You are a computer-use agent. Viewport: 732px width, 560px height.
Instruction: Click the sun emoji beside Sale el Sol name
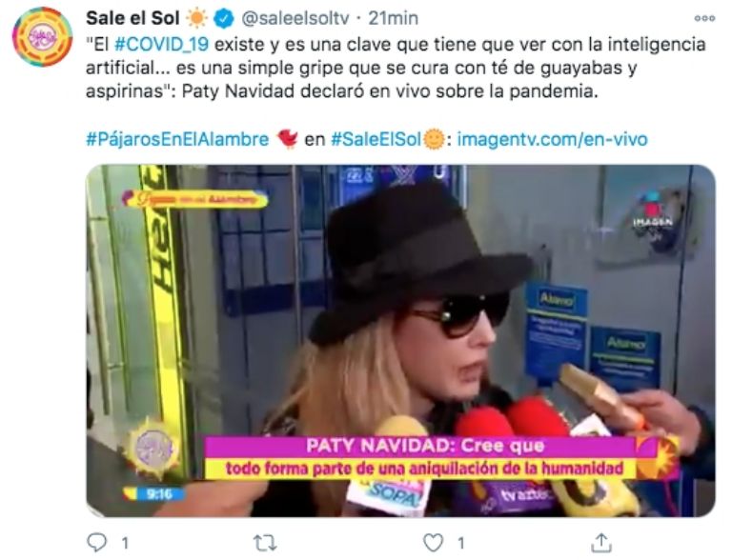[196, 19]
